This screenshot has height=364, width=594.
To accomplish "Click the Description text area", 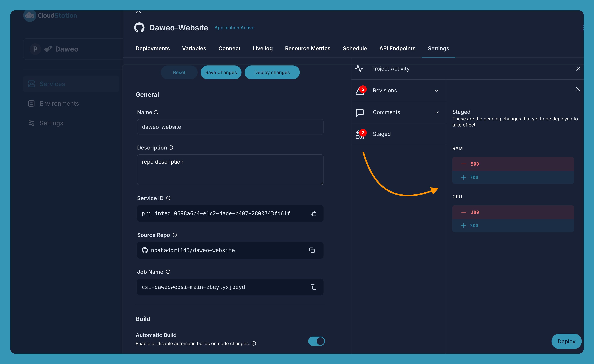I will pos(230,170).
